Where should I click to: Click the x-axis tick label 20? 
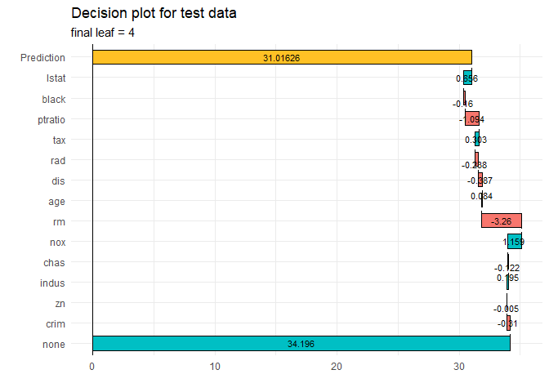[x=336, y=367]
